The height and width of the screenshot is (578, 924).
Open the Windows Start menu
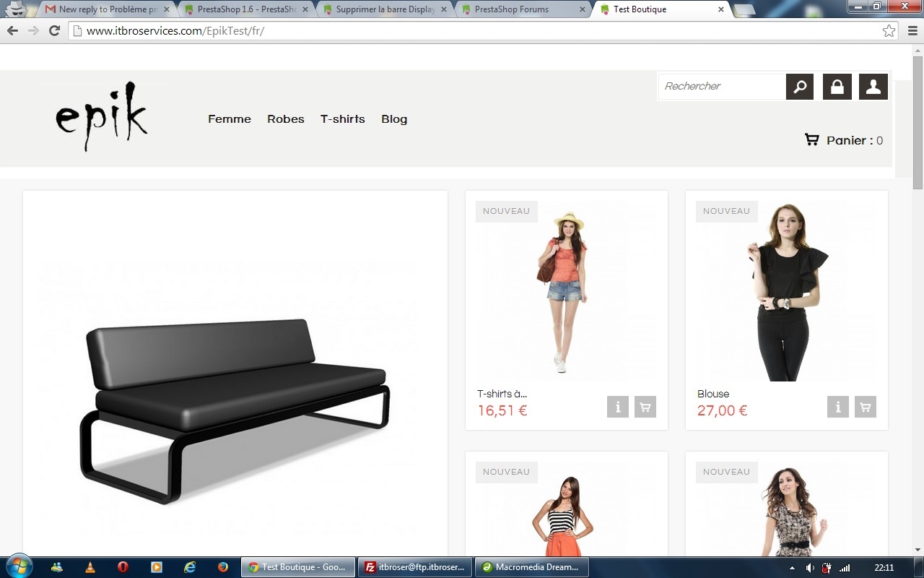point(18,566)
